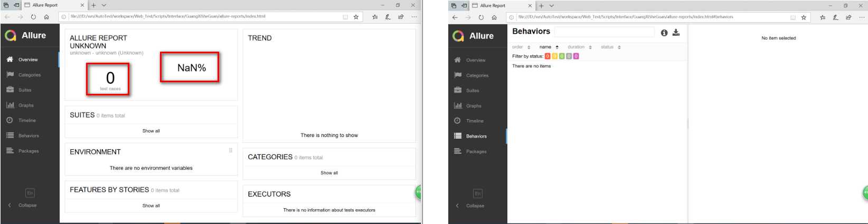Refresh the page in the left browser window
This screenshot has height=224, width=868.
33,17
